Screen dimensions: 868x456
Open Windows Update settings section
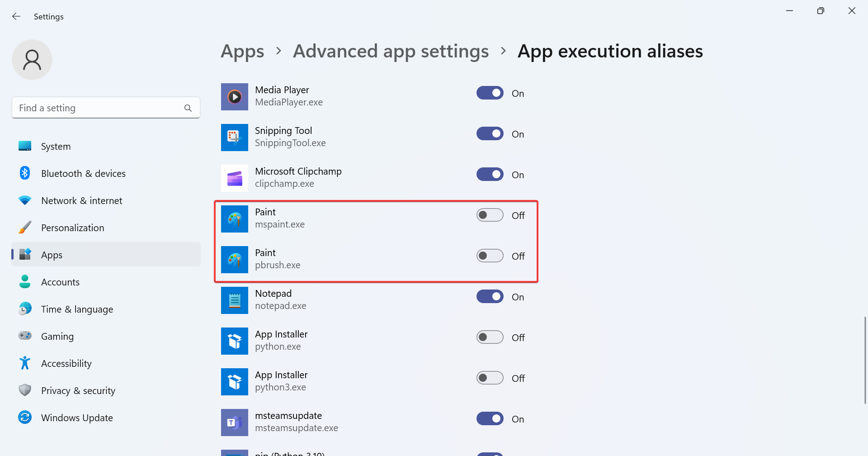tap(77, 418)
